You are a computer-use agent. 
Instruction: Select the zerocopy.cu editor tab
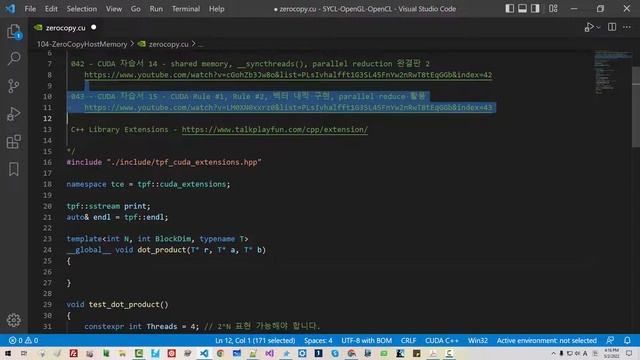(65, 28)
